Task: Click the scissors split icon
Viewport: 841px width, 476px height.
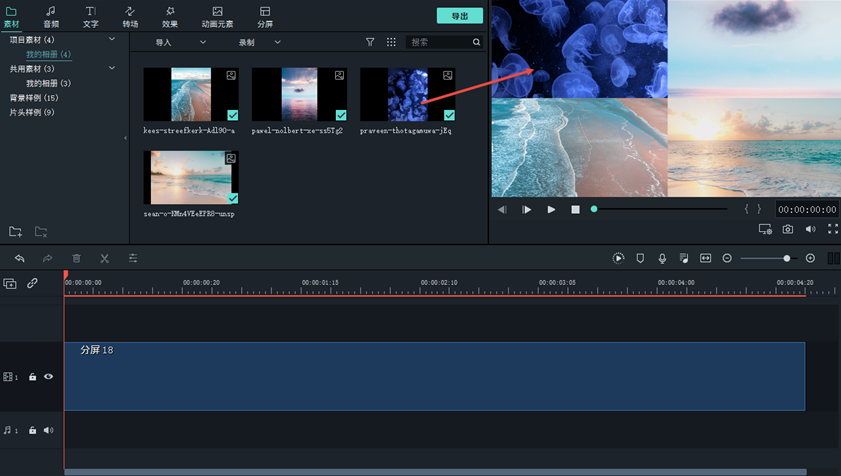Action: (104, 258)
